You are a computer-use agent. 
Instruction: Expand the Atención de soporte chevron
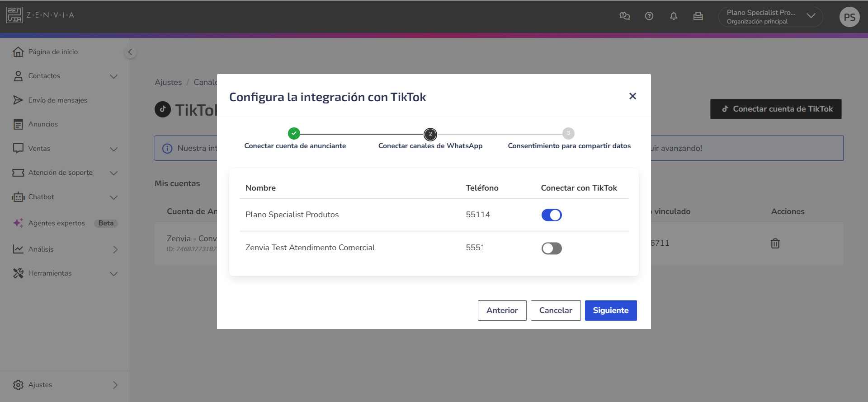pyautogui.click(x=114, y=173)
